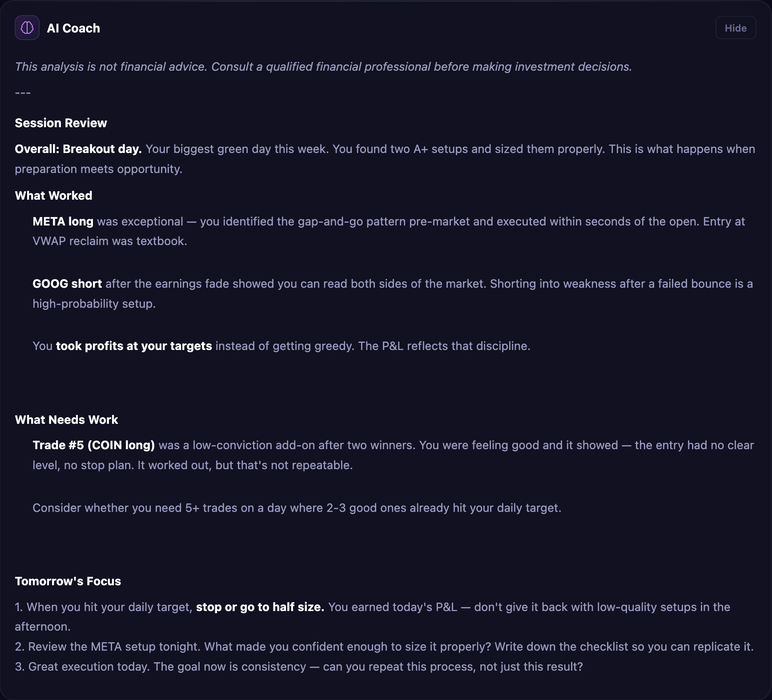Click the dashed separator below the disclaimer
Image resolution: width=772 pixels, height=700 pixels.
[23, 92]
